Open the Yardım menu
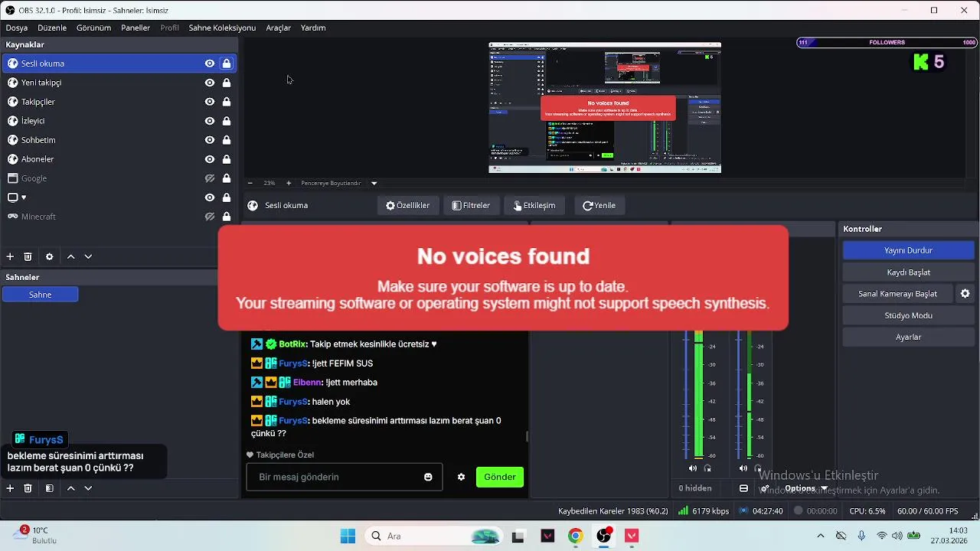The image size is (980, 551). (x=313, y=28)
